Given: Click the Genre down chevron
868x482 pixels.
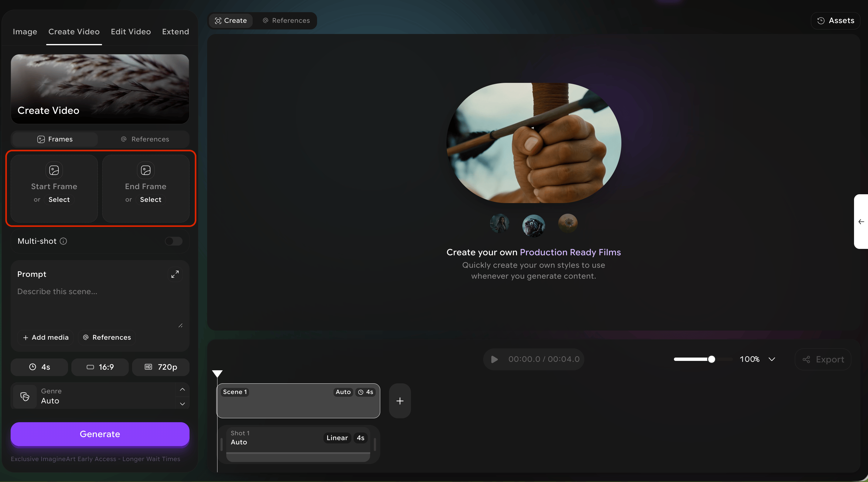Looking at the screenshot, I should pos(182,403).
